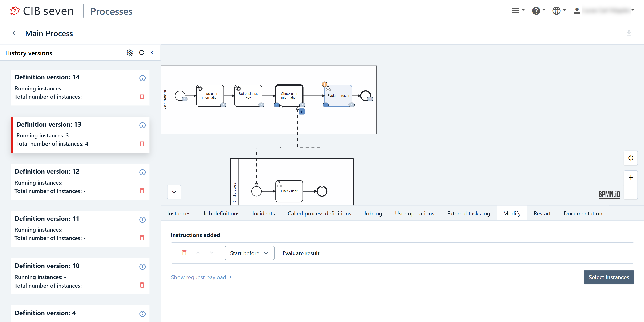Click the Select instances button
Viewport: 644px width, 322px height.
coord(609,277)
